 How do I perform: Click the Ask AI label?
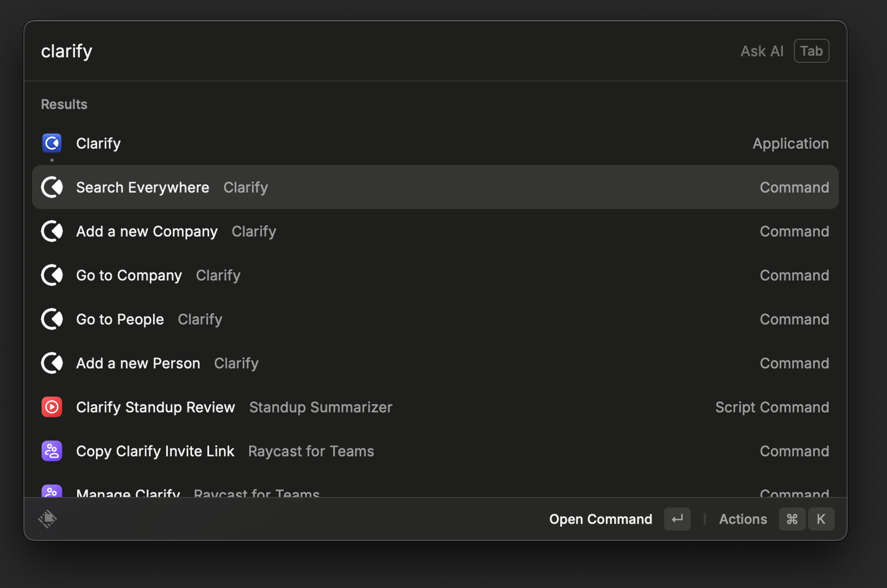[x=762, y=51]
